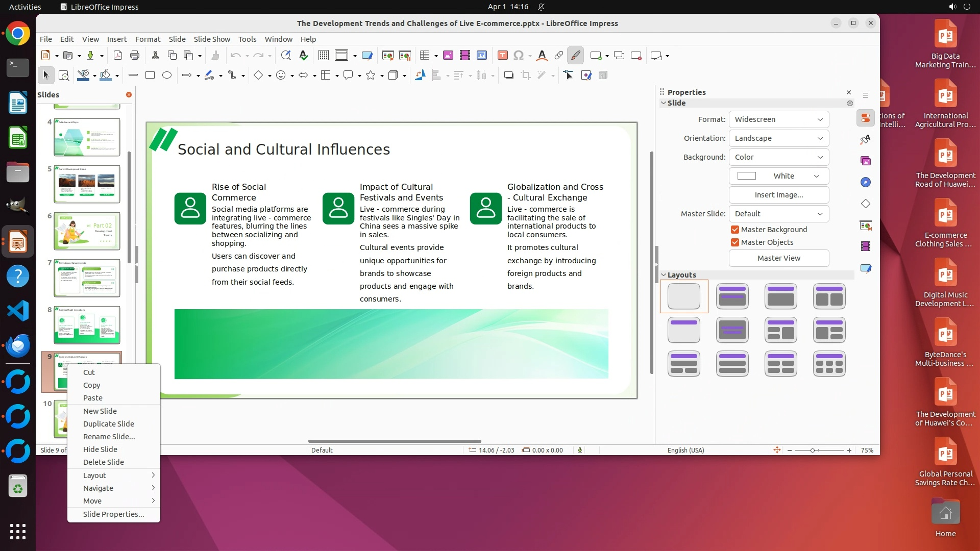This screenshot has width=980, height=551.
Task: Select the Rectangle shape tool
Action: click(x=150, y=76)
